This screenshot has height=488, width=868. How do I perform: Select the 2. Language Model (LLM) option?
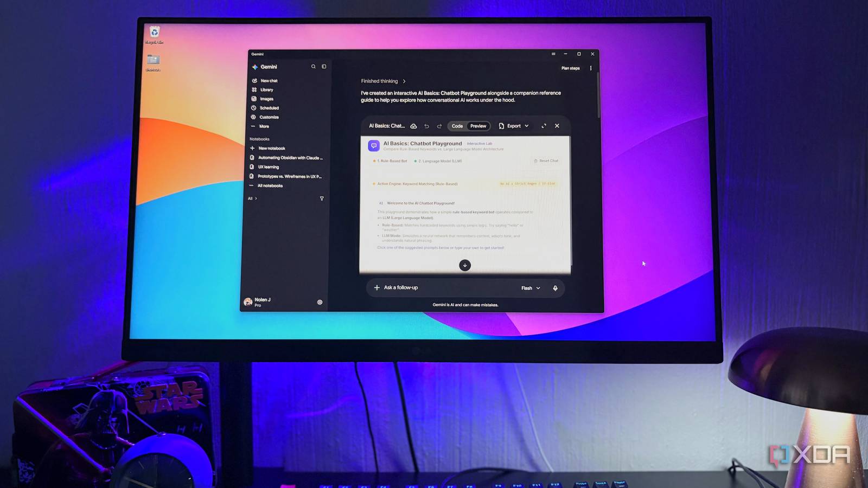click(438, 161)
